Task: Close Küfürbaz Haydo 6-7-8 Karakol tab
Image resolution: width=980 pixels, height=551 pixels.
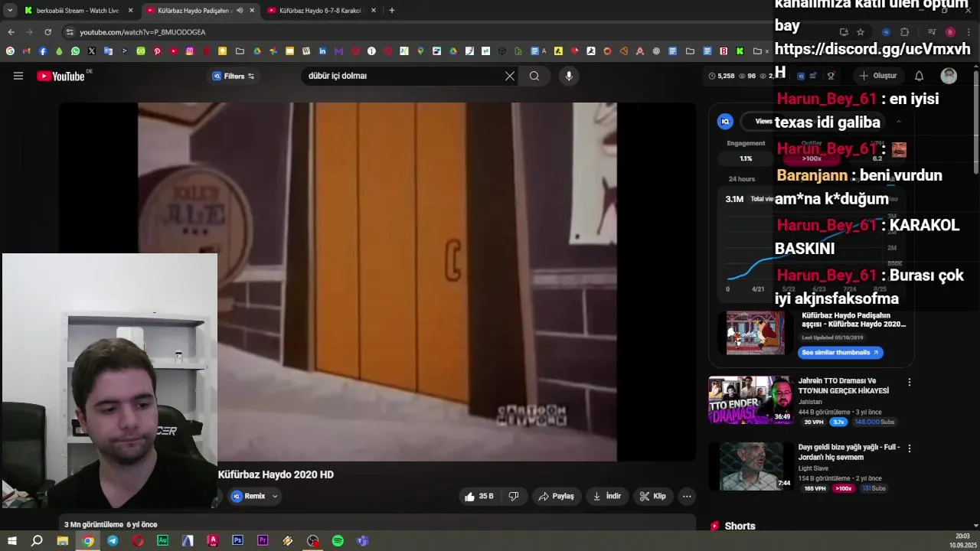Action: (374, 11)
